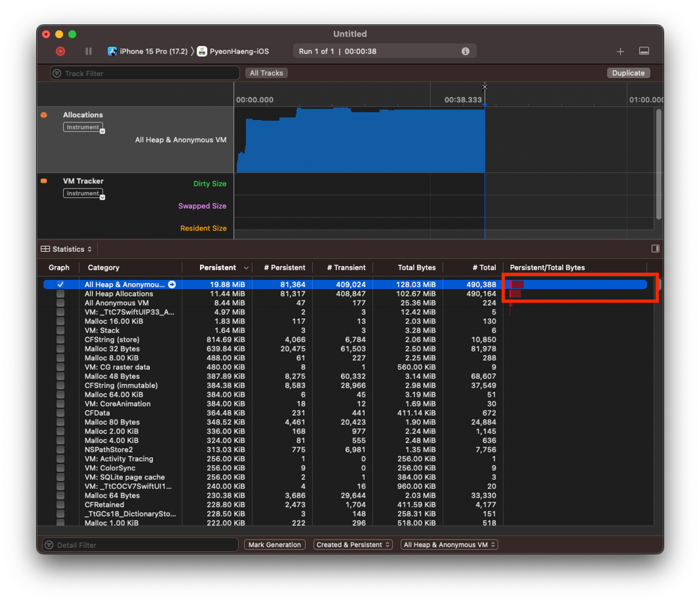Click the Run 1 of 1 status display
Viewport: 700px width, 602px height.
[384, 51]
